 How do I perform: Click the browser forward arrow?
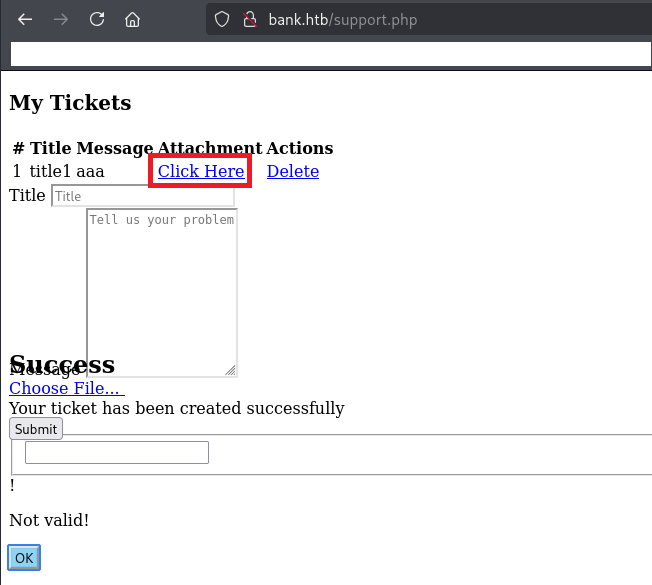[61, 20]
